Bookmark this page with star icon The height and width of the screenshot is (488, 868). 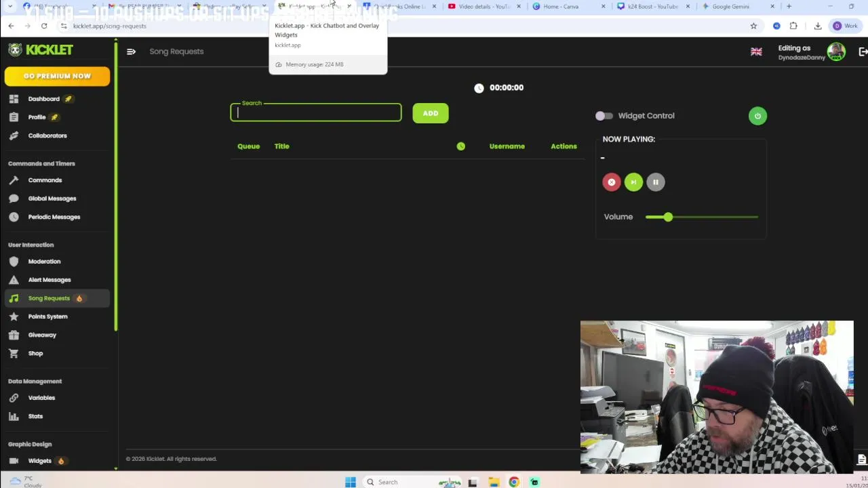click(753, 26)
